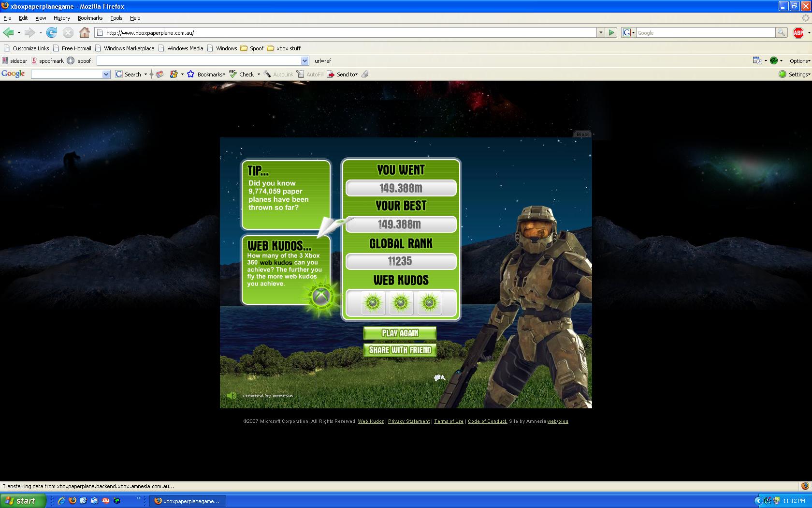Mute game sound with the speaker icon
812x508 pixels.
click(232, 395)
